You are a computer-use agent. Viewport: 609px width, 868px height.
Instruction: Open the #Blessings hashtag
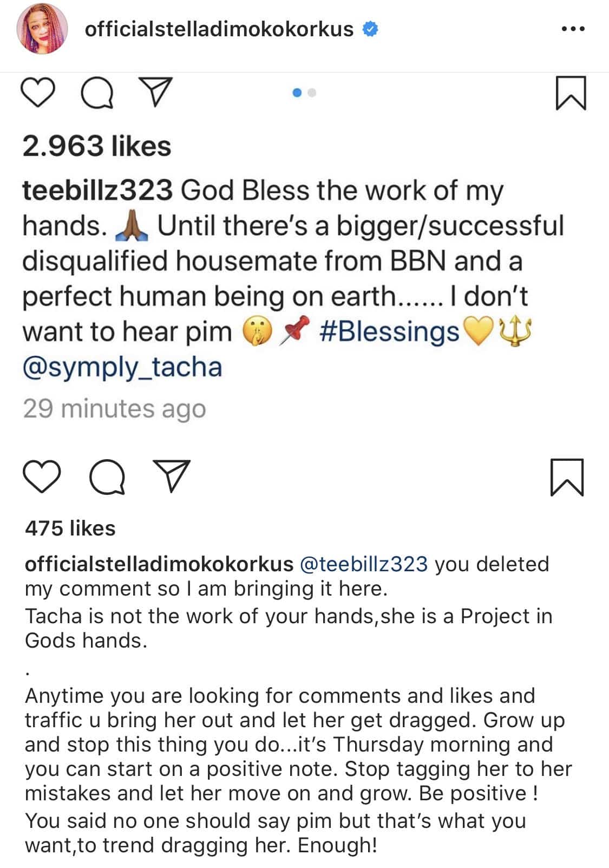point(389,331)
